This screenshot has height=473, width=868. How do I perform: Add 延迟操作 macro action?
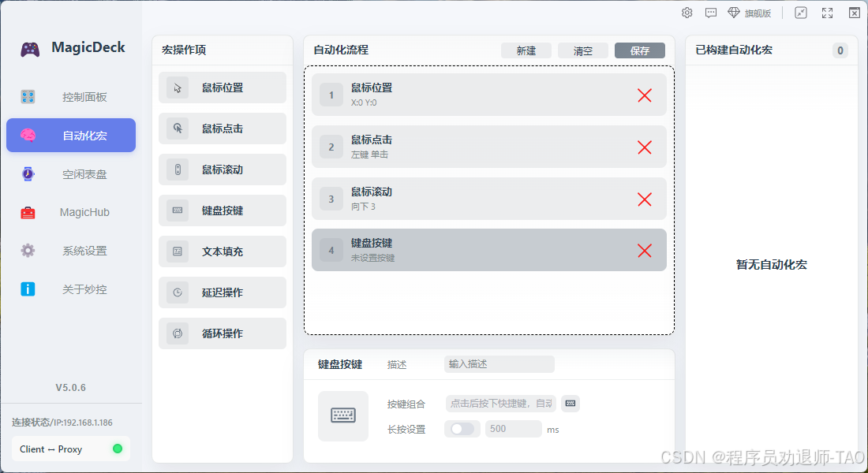click(223, 292)
